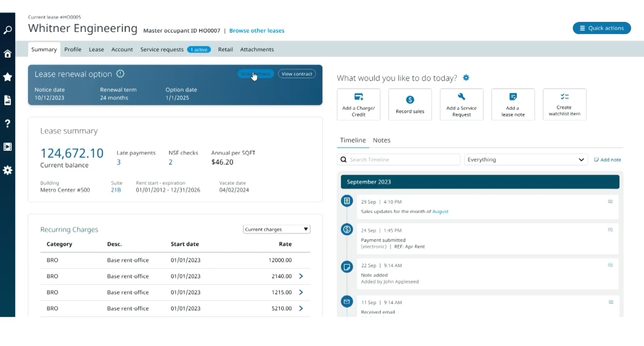Click the View options button
The height and width of the screenshot is (346, 644).
pos(256,74)
